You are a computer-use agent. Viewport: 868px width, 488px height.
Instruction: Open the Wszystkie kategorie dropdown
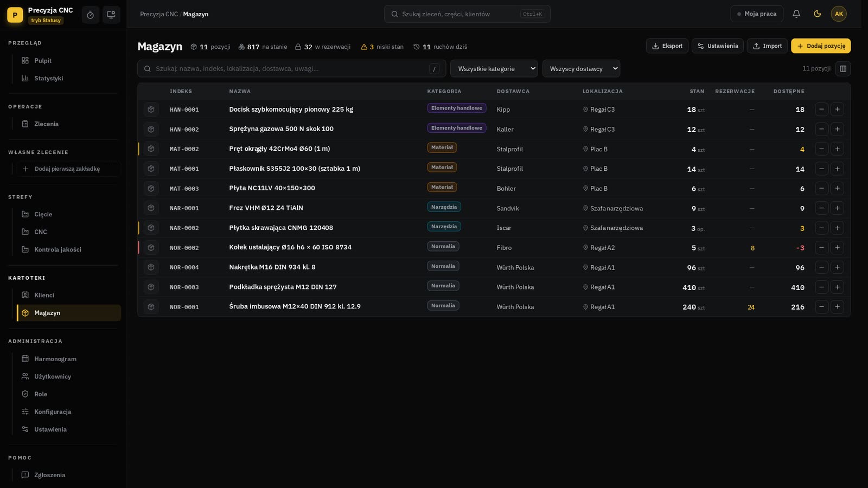tap(494, 69)
